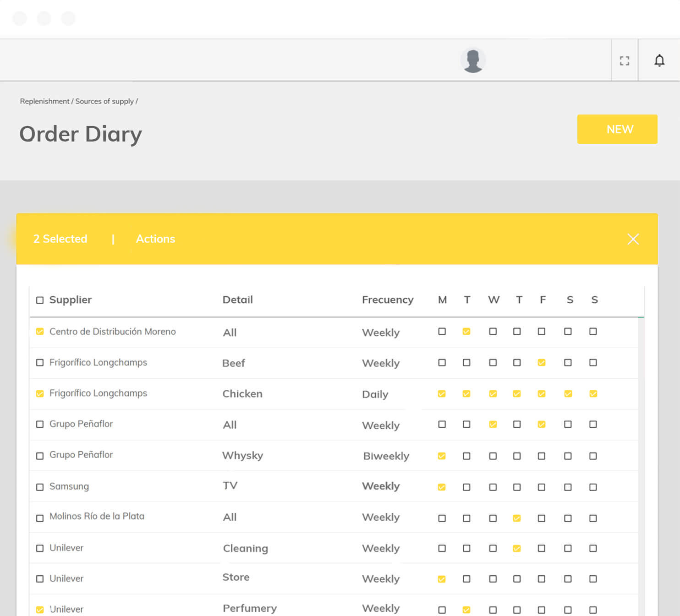Uncheck Monday for Frigorífico Longchamps Chicken

(442, 393)
